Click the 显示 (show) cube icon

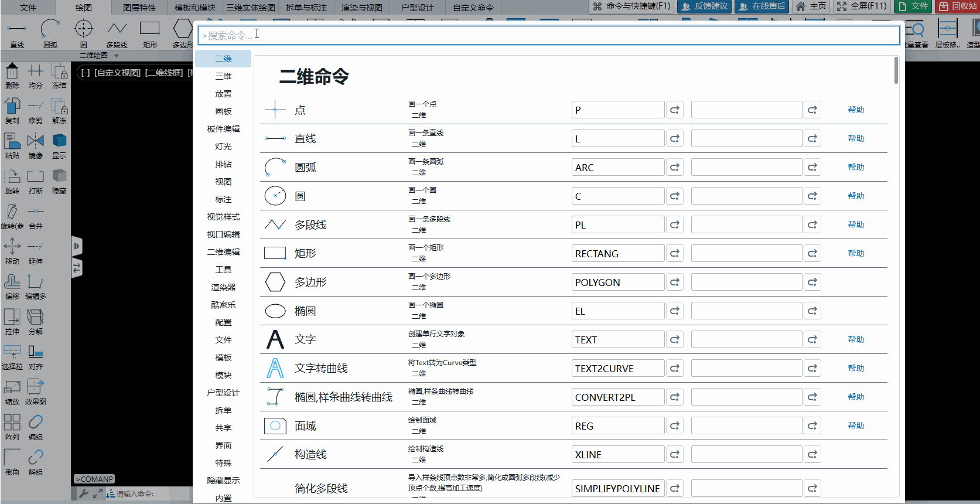coord(59,145)
